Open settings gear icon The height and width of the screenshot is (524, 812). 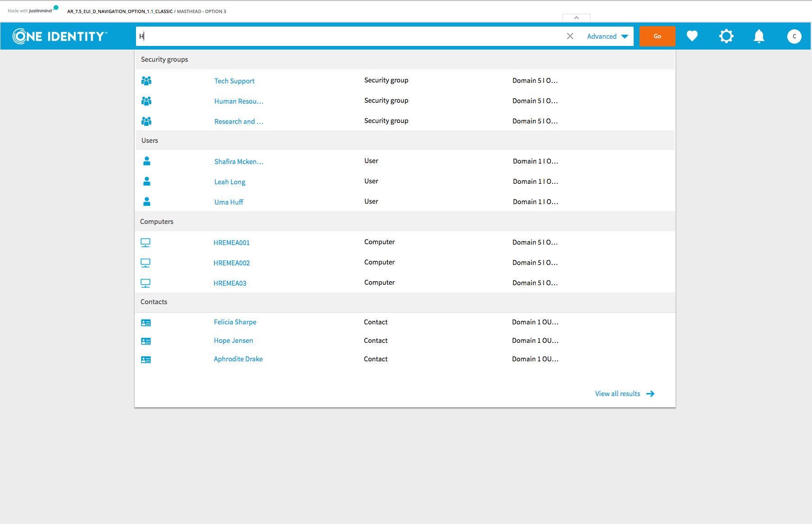tap(726, 36)
